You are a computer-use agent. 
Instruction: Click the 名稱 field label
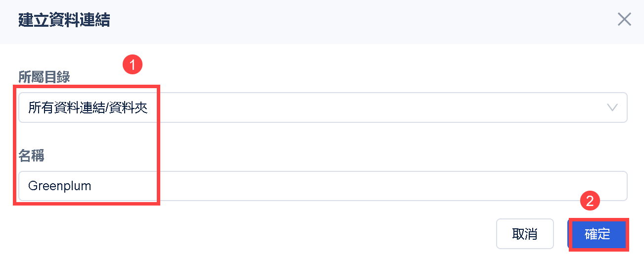31,156
